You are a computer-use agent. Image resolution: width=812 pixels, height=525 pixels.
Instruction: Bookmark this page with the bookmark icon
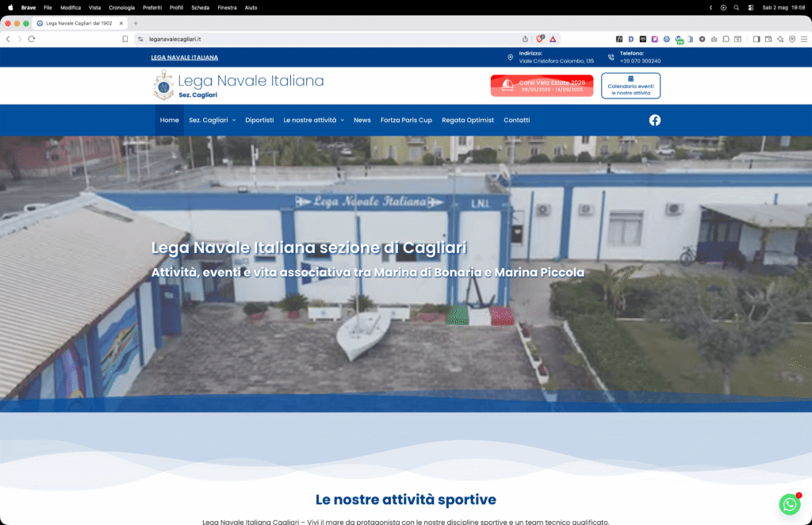[124, 39]
